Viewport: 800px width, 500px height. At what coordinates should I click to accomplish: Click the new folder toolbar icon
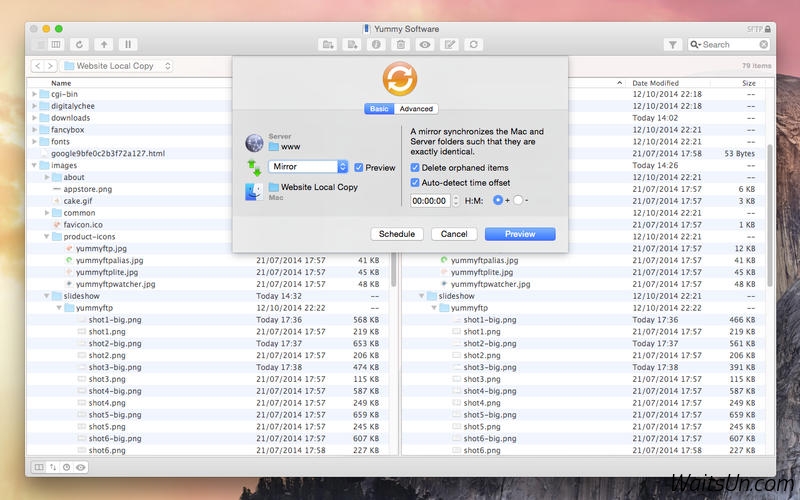click(328, 45)
